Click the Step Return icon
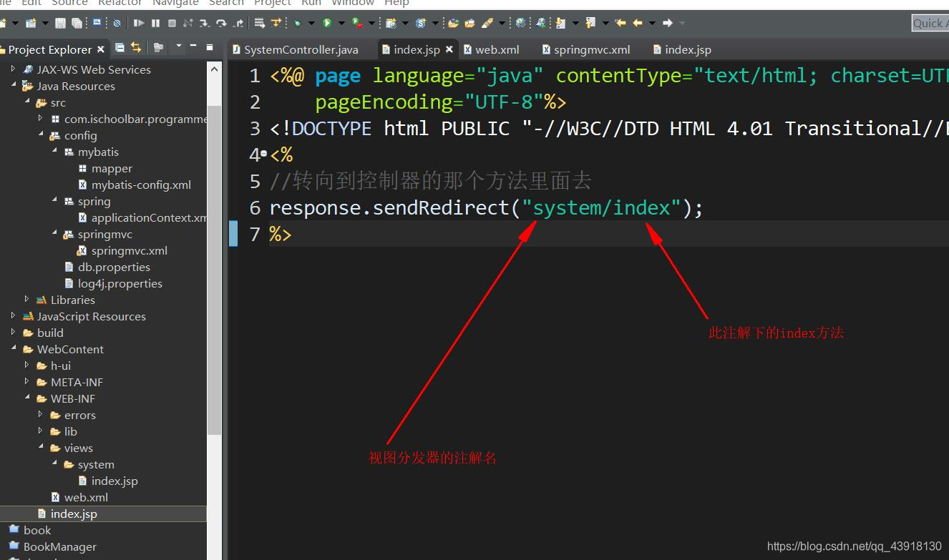 (238, 23)
